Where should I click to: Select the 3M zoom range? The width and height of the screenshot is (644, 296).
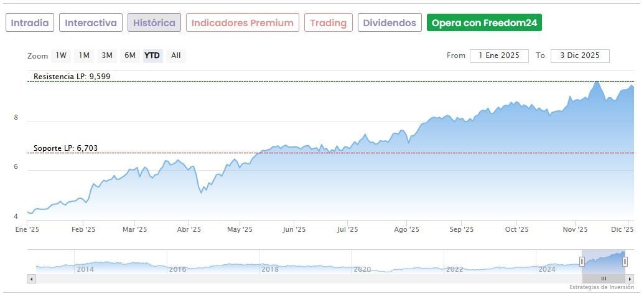(107, 55)
